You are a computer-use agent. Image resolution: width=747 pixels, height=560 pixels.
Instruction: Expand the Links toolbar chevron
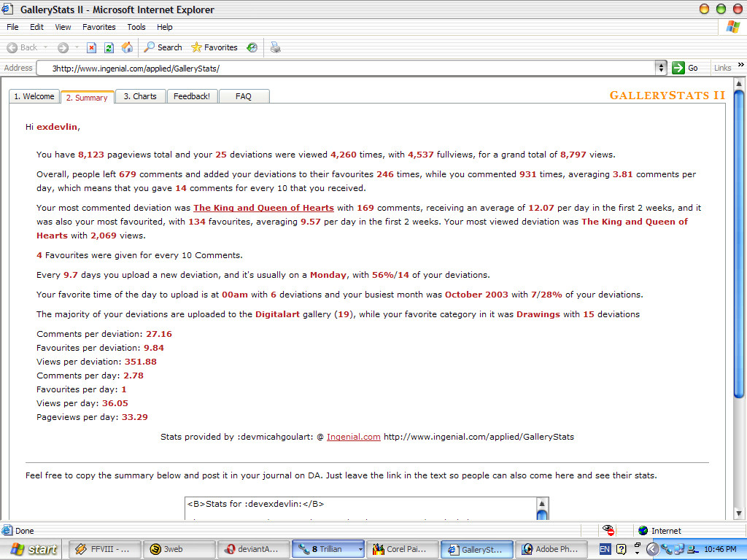coord(741,65)
